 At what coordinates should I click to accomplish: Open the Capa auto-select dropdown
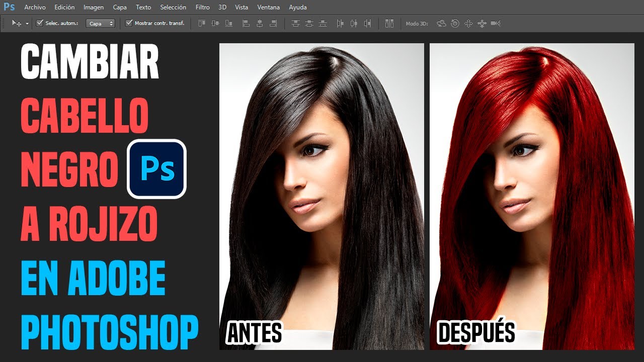(x=101, y=23)
